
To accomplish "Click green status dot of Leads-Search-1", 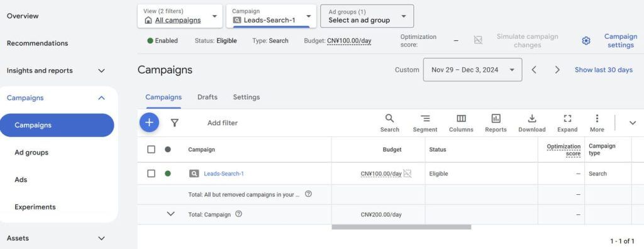I will [x=167, y=174].
